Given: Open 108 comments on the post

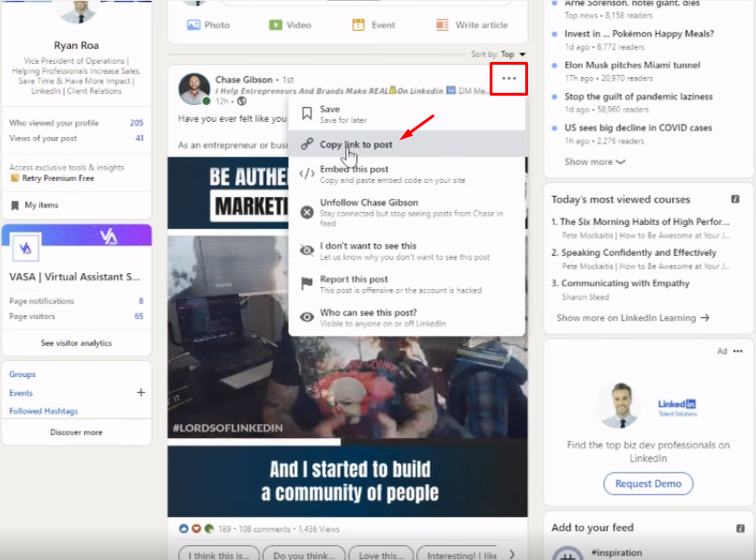Looking at the screenshot, I should 265,529.
